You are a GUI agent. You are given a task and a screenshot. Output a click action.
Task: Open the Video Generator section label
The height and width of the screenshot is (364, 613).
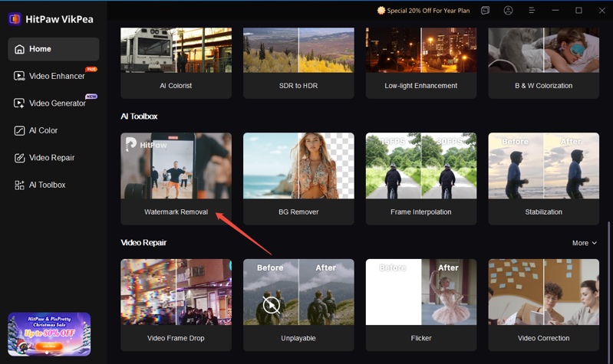coord(57,103)
